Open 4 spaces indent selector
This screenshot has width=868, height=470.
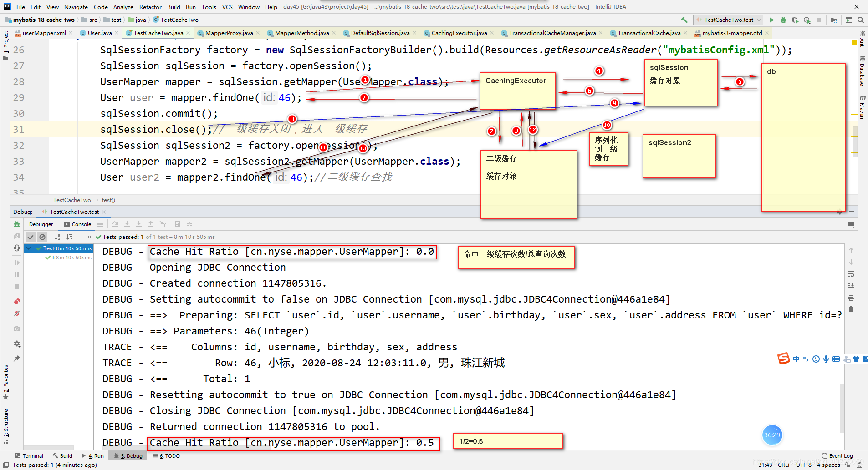(x=828, y=465)
